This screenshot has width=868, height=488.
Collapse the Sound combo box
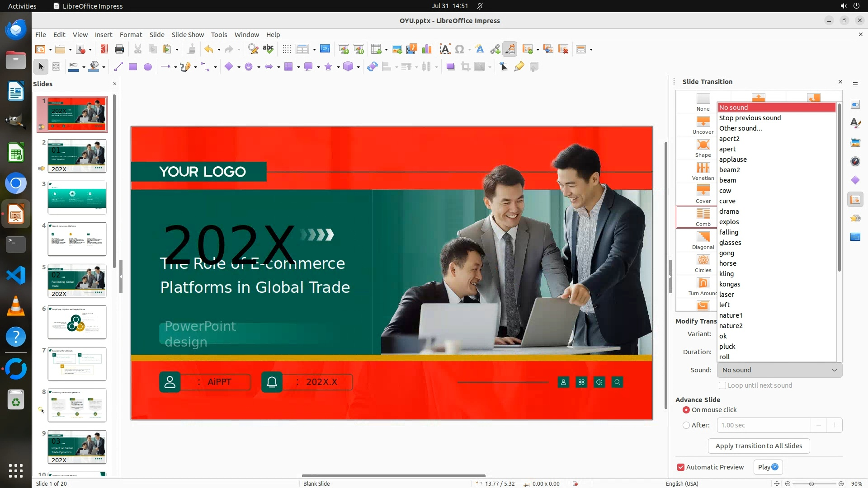coord(834,370)
